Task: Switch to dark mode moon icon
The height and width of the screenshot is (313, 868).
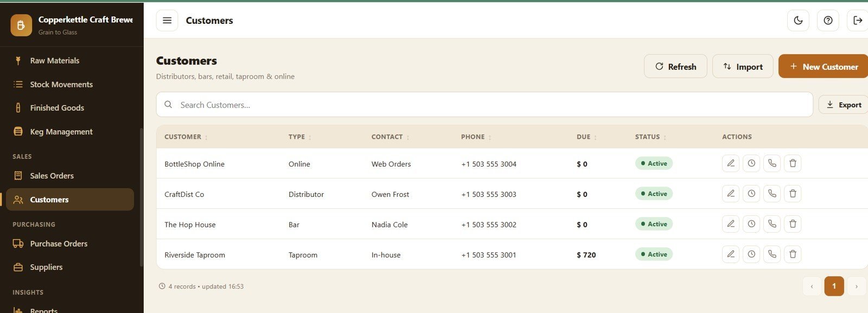Action: coord(798,21)
